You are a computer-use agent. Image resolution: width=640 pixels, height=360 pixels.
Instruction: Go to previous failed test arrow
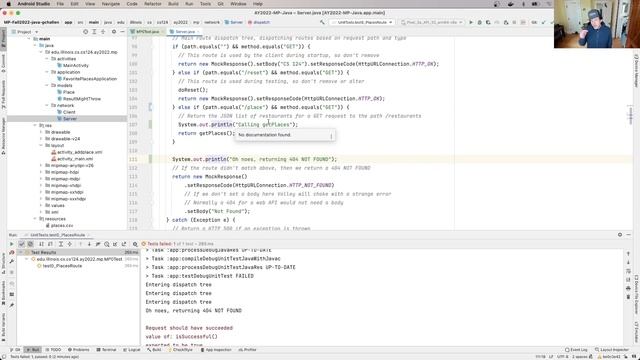[x=80, y=244]
